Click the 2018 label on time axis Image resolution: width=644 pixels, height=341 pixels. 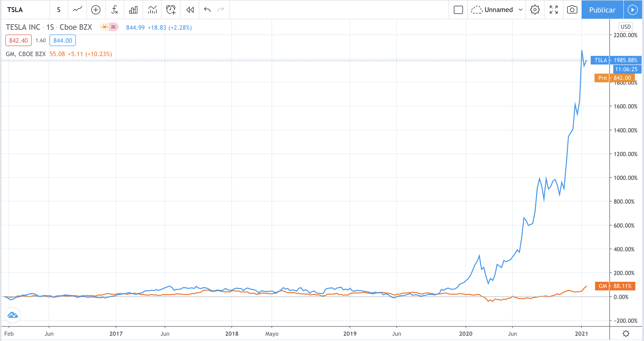[232, 334]
